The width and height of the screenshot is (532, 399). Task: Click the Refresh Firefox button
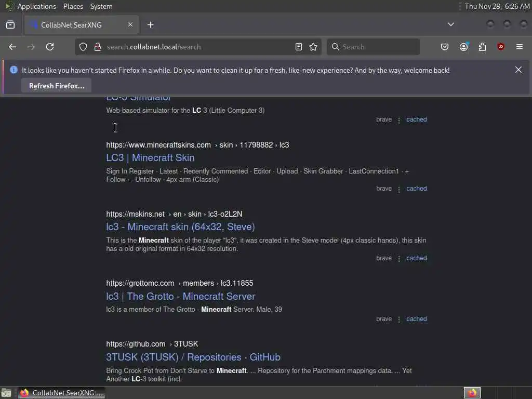[x=56, y=86]
